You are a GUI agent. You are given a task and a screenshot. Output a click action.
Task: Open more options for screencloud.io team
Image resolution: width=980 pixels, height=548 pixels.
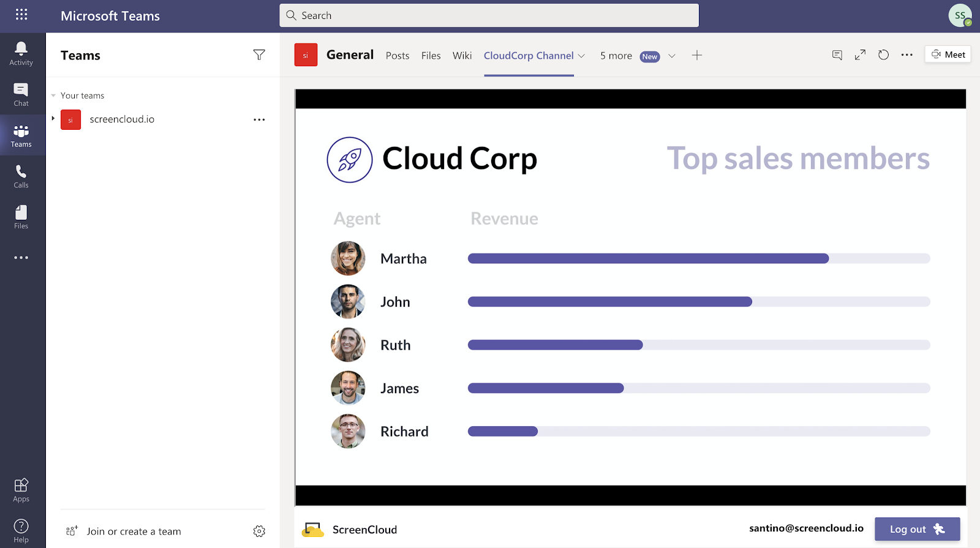pyautogui.click(x=259, y=119)
